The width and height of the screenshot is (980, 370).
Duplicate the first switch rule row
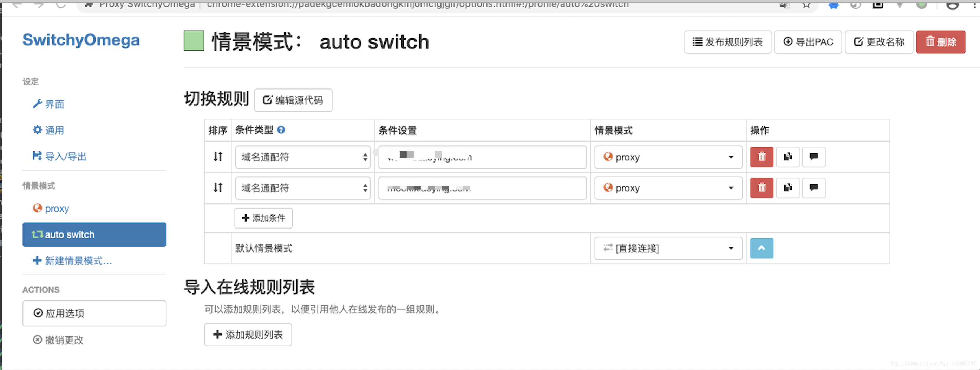[x=788, y=157]
